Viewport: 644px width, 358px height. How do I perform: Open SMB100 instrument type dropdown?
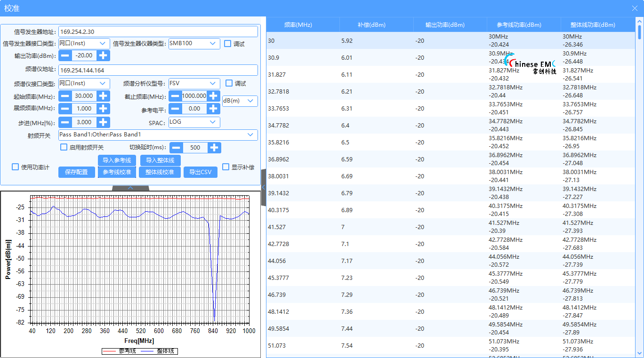[194, 43]
